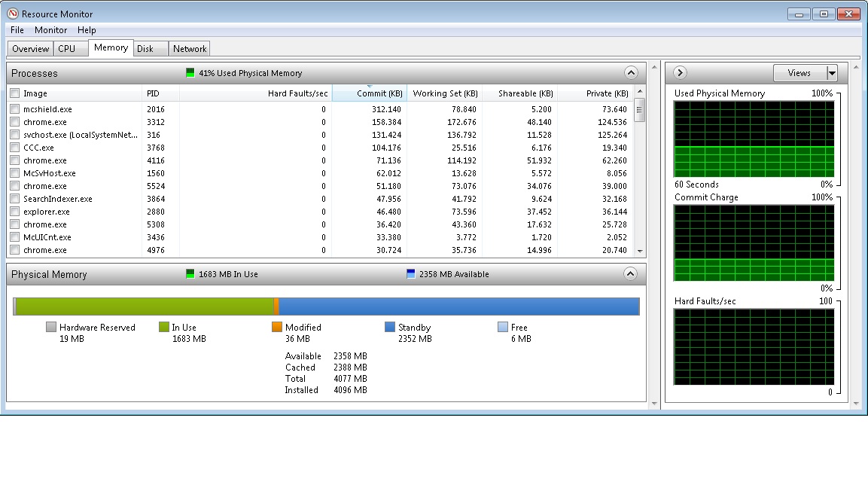Image resolution: width=868 pixels, height=488 pixels.
Task: Switch to the Network tab
Action: click(189, 49)
